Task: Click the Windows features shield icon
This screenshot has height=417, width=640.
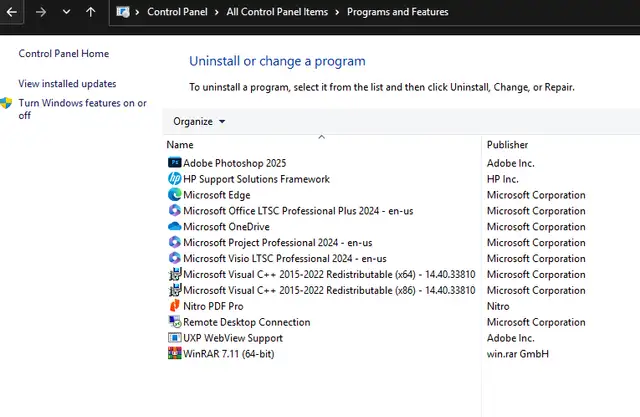Action: tap(6, 103)
